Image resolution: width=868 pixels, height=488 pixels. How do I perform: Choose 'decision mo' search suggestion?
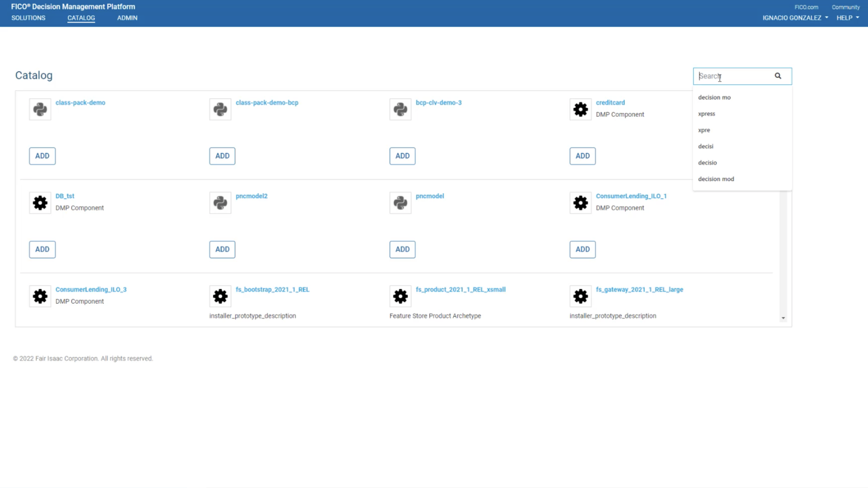click(742, 97)
